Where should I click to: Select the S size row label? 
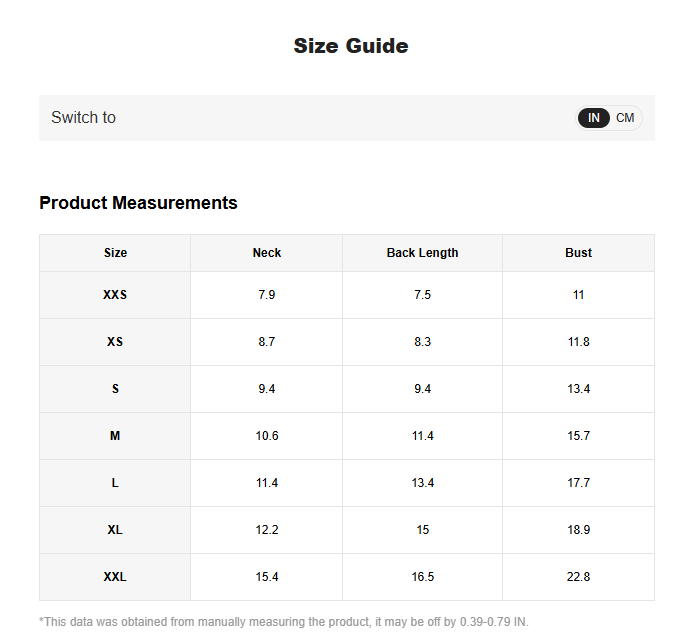(115, 389)
